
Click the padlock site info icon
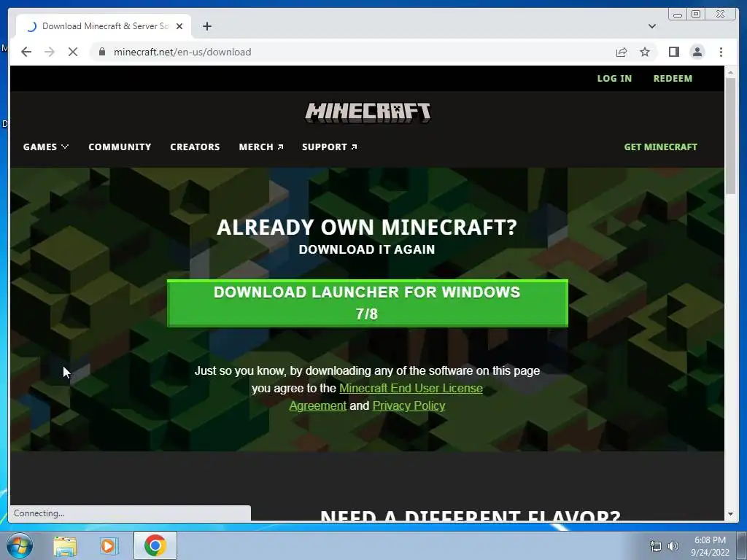pyautogui.click(x=102, y=52)
